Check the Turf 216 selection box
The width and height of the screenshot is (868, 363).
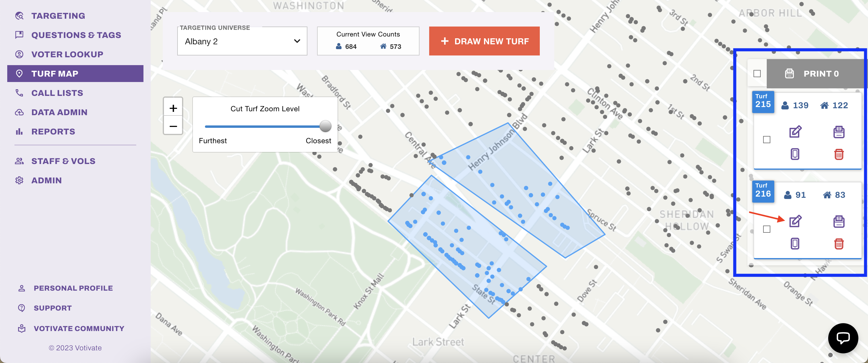(x=766, y=229)
